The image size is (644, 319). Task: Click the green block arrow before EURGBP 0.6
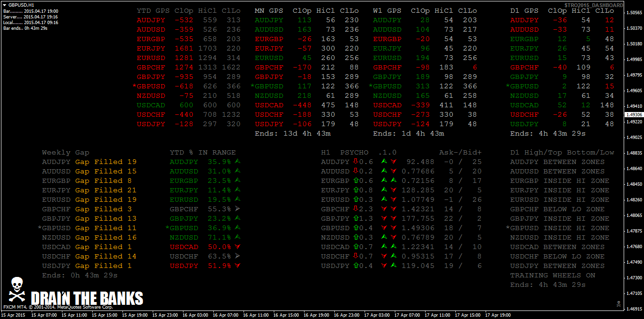[356, 181]
